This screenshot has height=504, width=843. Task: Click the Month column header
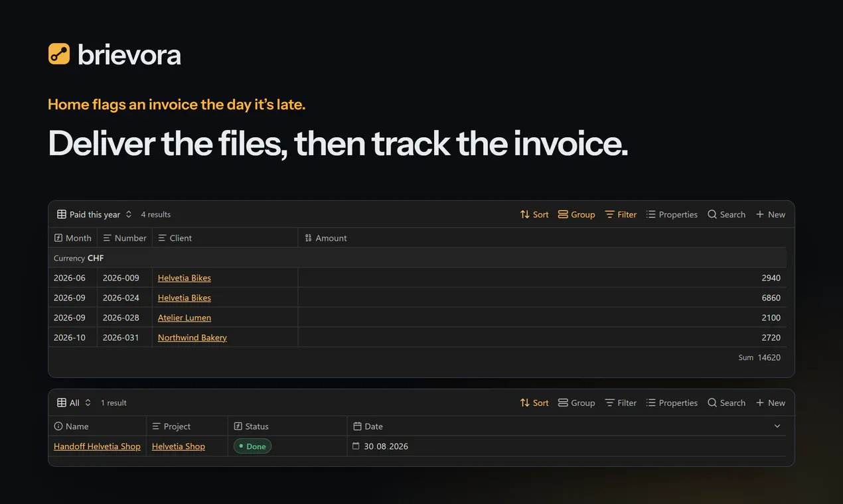click(x=73, y=238)
